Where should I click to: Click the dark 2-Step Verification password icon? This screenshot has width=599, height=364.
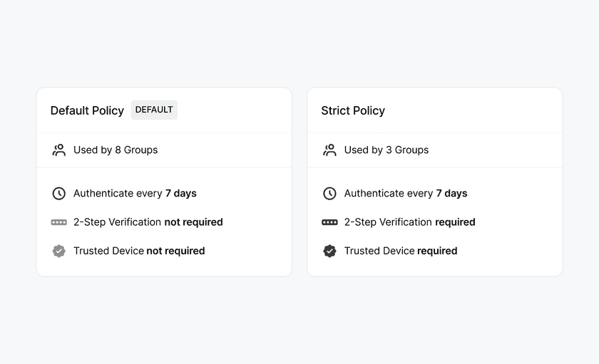point(329,222)
